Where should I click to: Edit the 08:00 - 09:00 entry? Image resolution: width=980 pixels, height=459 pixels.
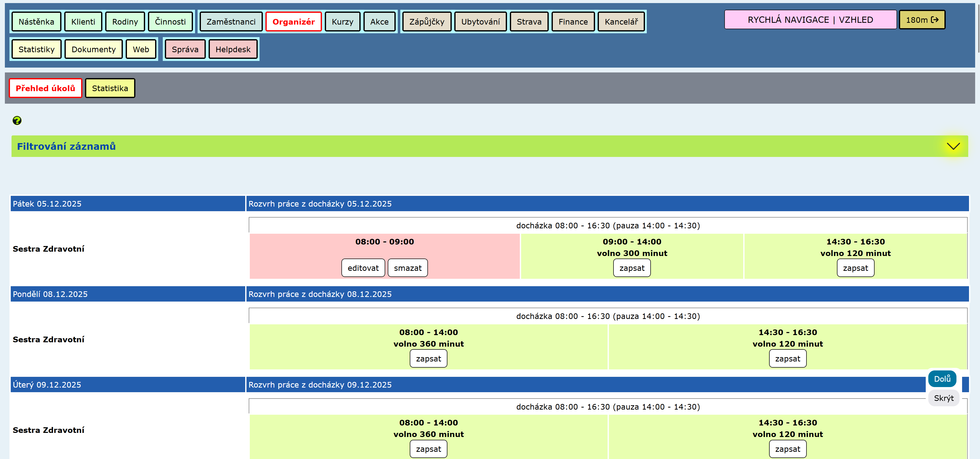[363, 268]
